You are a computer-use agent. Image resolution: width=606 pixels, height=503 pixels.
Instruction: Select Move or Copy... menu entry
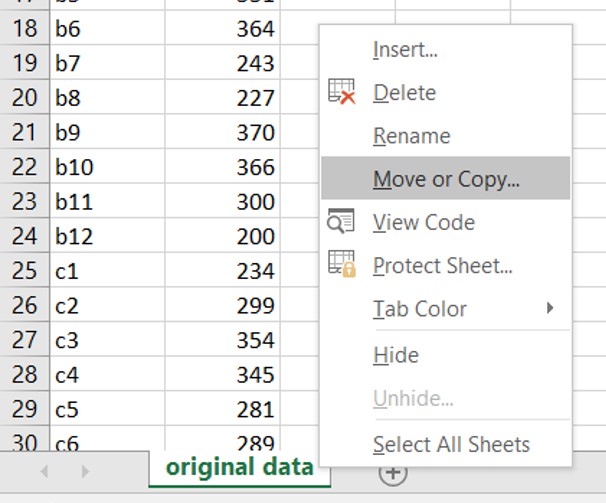tap(446, 179)
